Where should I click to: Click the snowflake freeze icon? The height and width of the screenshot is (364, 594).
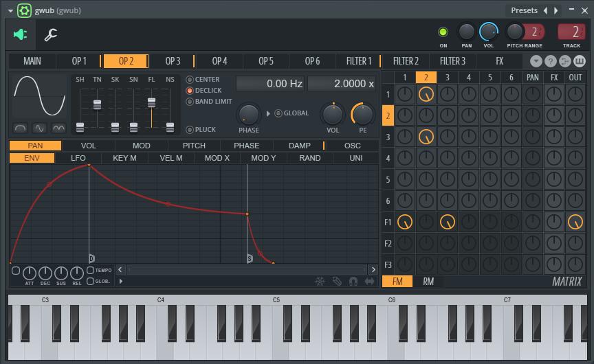point(320,281)
